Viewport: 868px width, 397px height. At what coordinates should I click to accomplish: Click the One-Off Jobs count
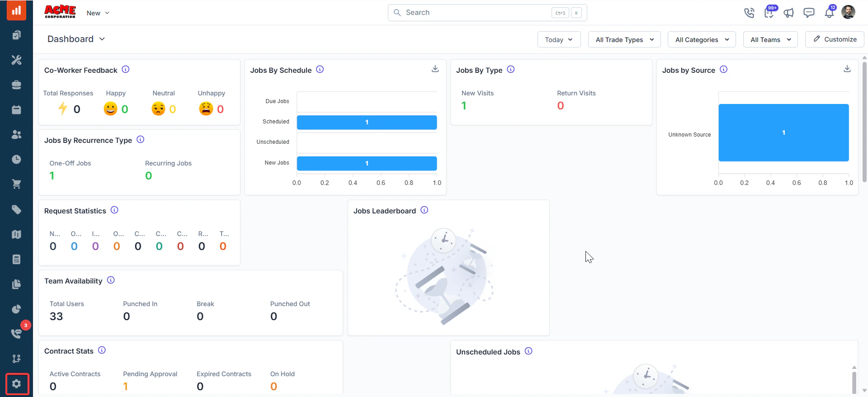point(52,176)
